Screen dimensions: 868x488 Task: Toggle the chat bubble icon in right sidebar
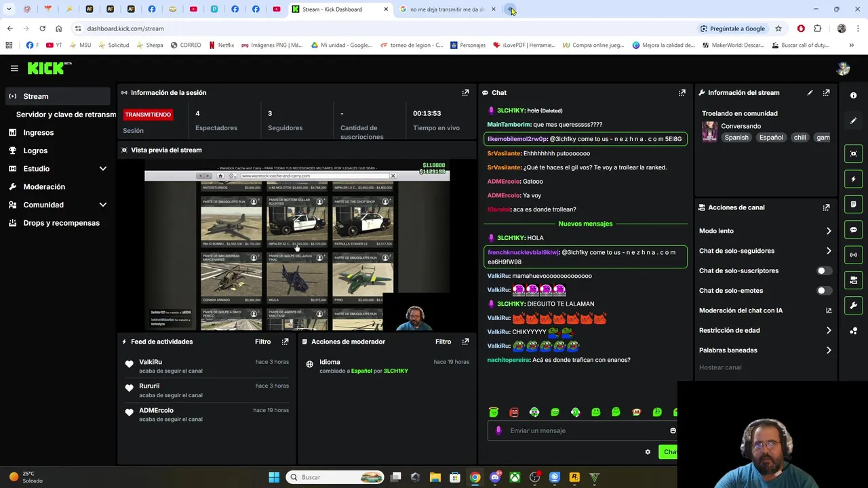(853, 230)
